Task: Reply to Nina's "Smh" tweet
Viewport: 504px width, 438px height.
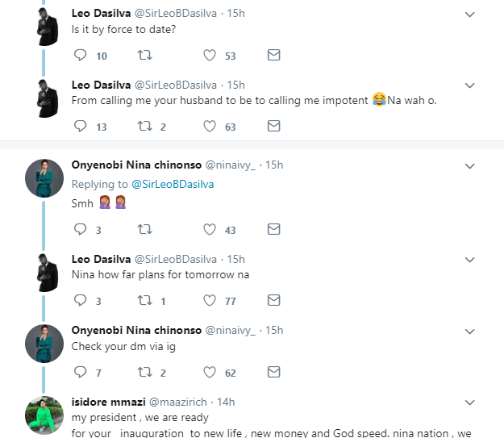Action: point(80,230)
